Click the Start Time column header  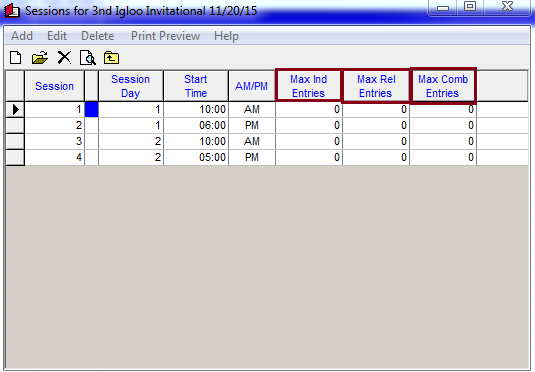(x=196, y=86)
